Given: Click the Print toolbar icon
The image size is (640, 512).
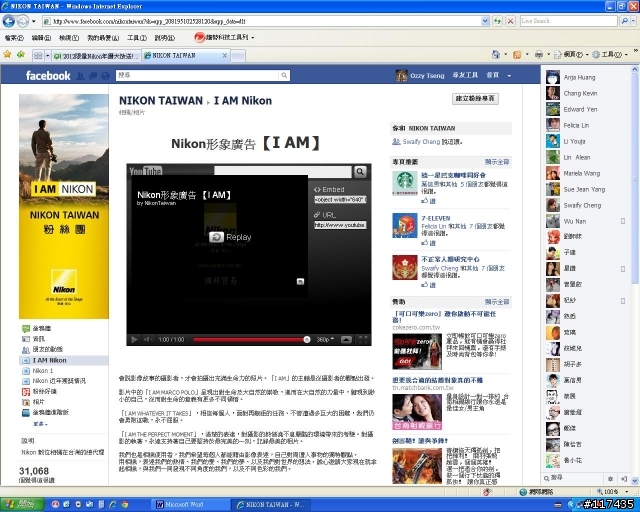Looking at the screenshot, I should pos(539,54).
